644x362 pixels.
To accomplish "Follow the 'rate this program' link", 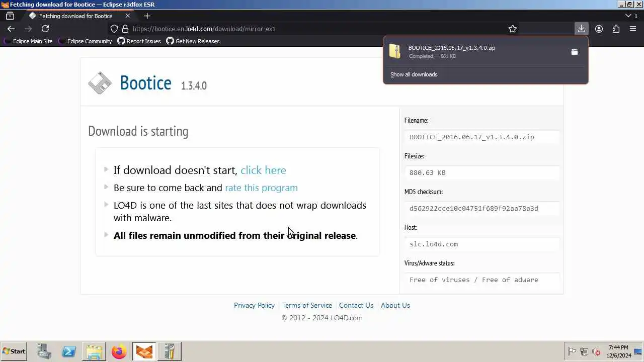I will click(261, 188).
